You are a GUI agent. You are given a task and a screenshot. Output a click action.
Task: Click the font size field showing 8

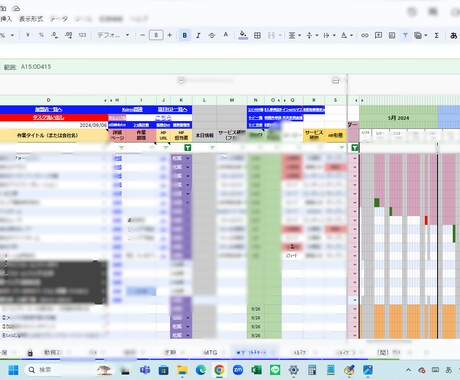[x=156, y=35]
